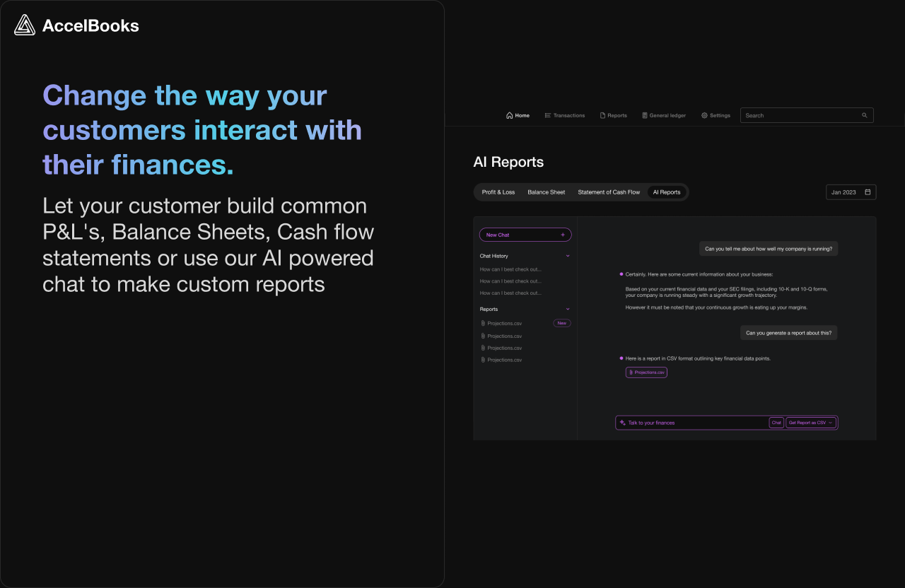
Task: Click the Home house icon in navigation
Action: 509,115
